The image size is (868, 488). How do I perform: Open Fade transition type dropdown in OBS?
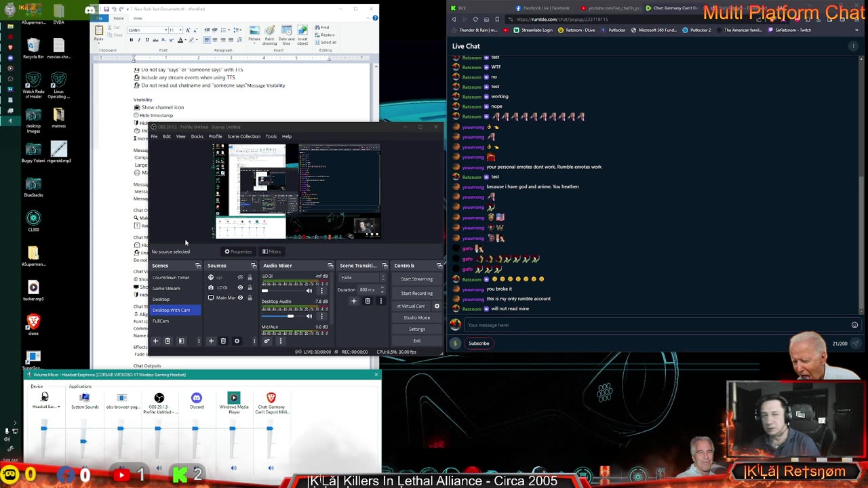[x=363, y=277]
